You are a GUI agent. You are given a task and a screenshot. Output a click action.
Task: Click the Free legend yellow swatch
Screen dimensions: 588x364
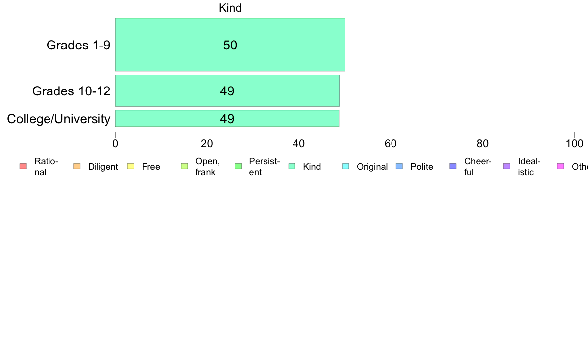point(131,167)
